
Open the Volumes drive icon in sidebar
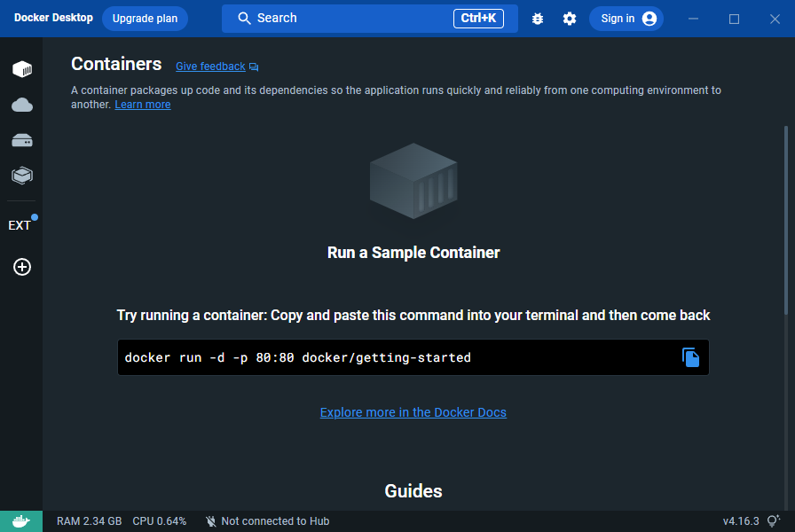(x=22, y=140)
